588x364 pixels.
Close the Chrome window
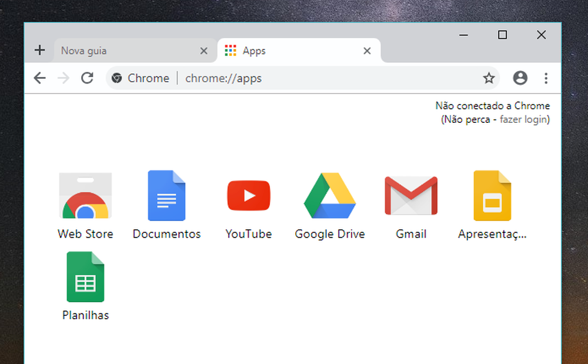[x=541, y=35]
